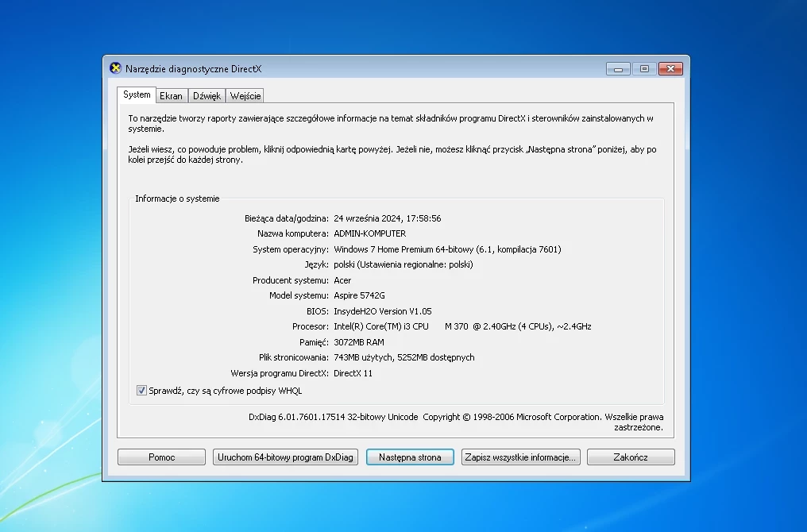Click the Procesor information line
Viewport: 807px width, 532px height.
point(421,326)
